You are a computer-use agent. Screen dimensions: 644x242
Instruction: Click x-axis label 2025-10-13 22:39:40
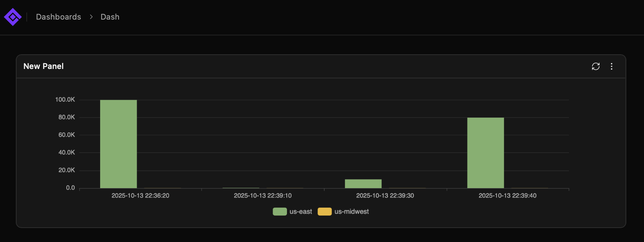(507, 196)
